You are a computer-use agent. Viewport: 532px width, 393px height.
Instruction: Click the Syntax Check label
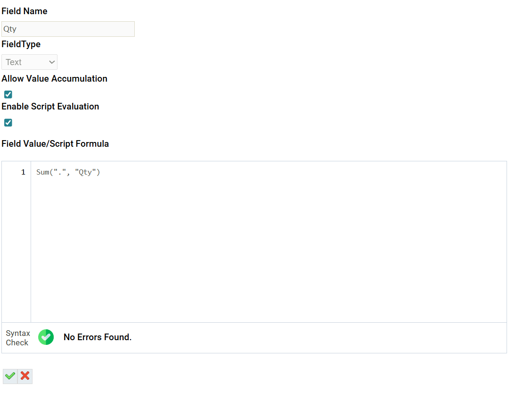coord(17,338)
